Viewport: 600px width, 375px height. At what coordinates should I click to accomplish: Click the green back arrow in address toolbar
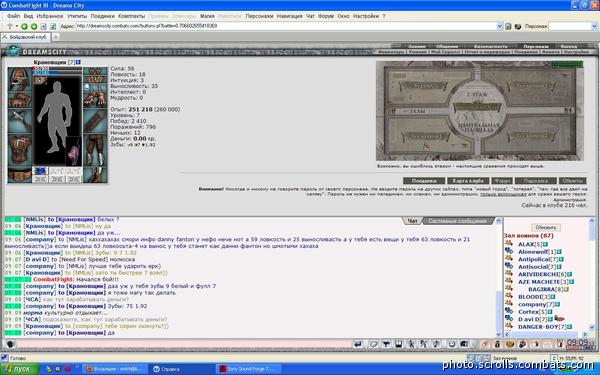24,26
